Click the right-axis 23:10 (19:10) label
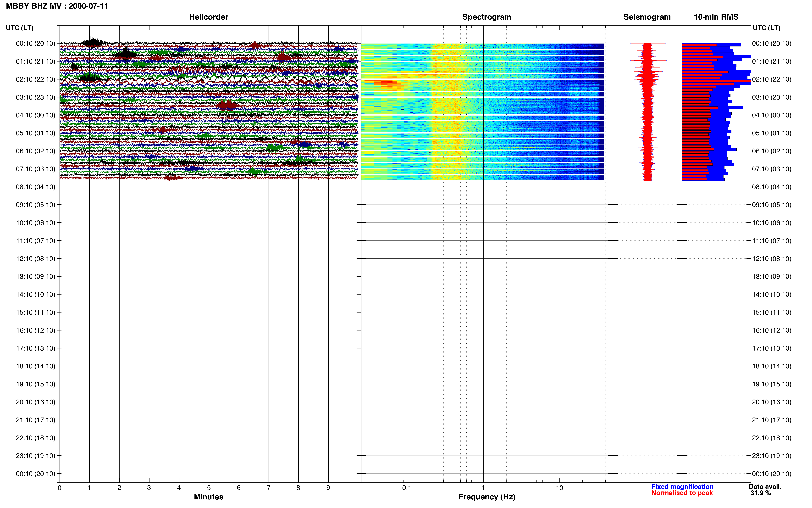812x508 pixels. pos(772,456)
